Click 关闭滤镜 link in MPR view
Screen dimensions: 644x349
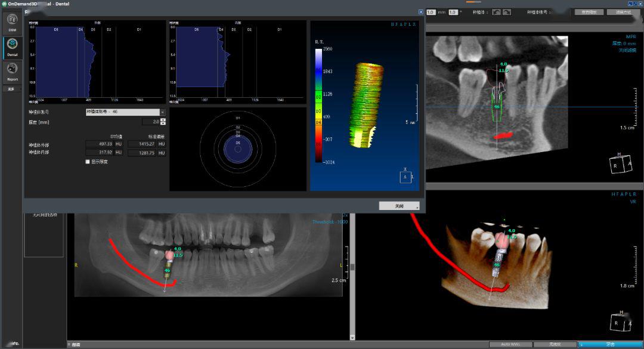(627, 50)
